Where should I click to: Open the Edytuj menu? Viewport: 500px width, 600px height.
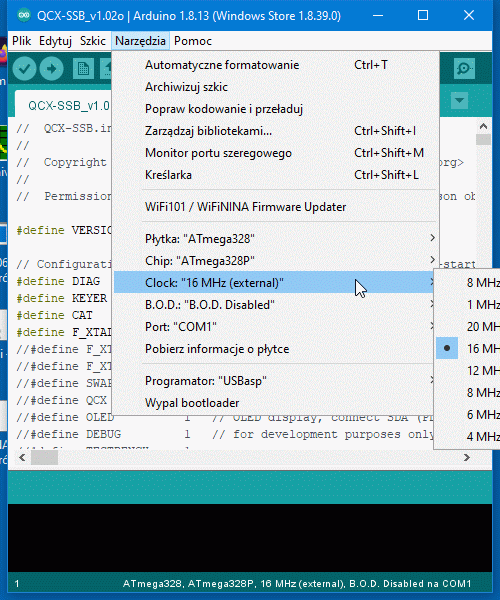coord(55,41)
